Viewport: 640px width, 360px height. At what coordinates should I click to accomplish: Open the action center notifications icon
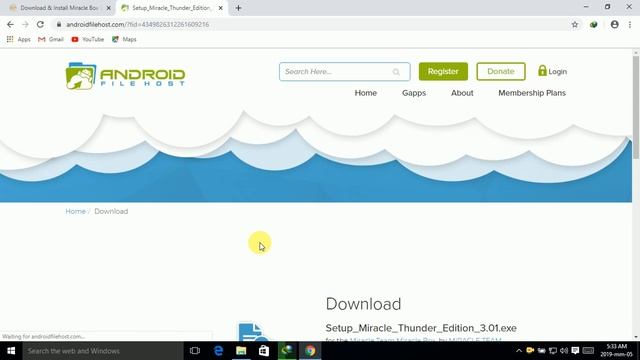coord(576,351)
